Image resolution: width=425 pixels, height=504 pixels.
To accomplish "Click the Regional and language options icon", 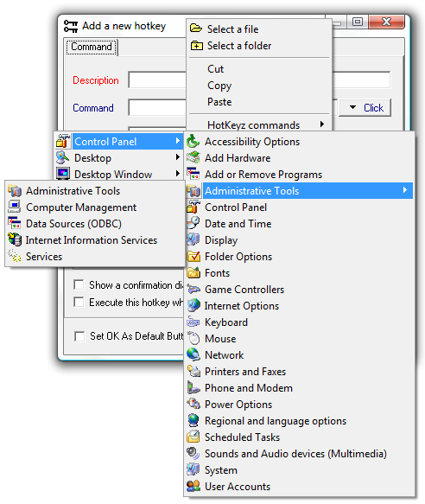I will pyautogui.click(x=193, y=420).
